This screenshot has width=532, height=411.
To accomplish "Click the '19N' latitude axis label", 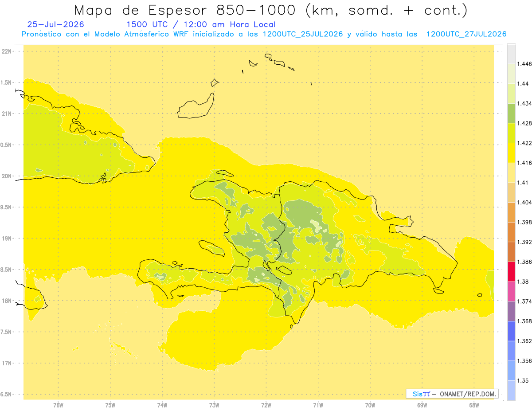I will 7,238.
